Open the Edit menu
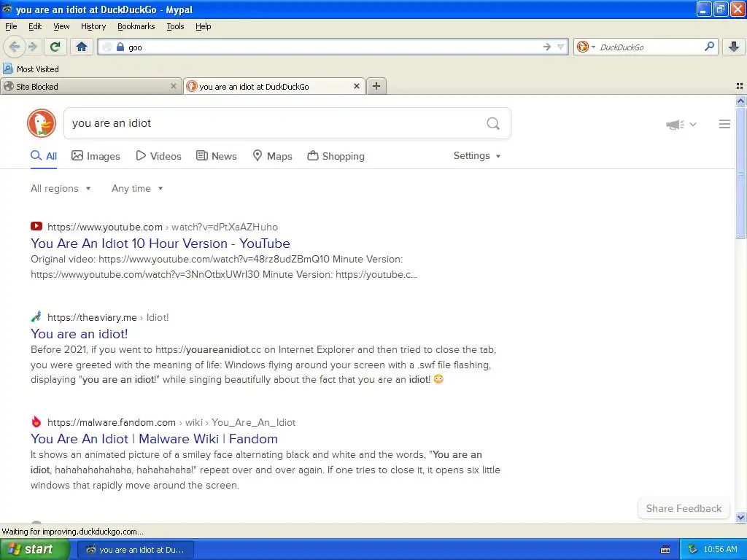Viewport: 747px width, 560px height. 35,26
